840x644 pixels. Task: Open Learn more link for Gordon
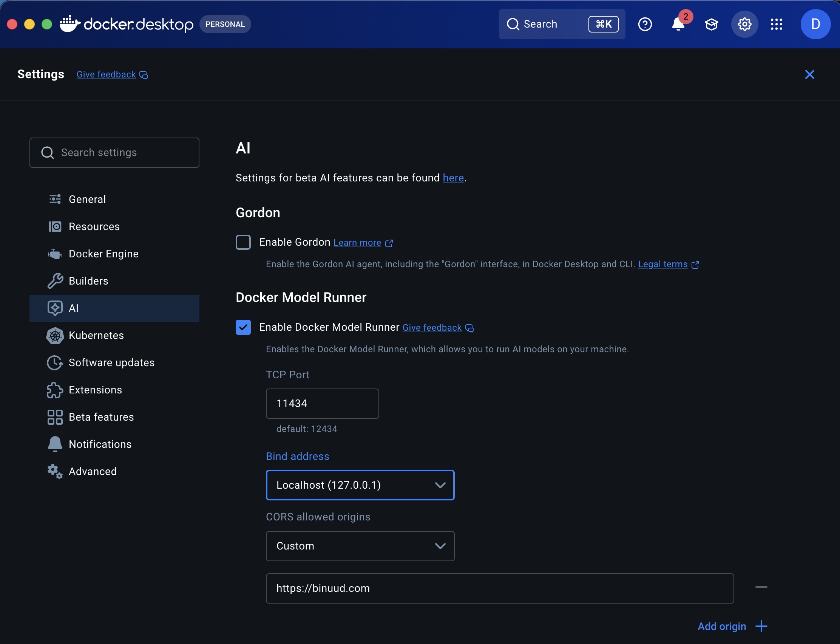357,243
